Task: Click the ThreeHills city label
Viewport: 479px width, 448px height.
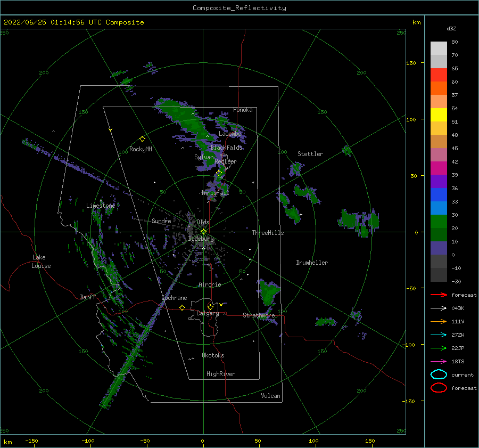Action: click(x=268, y=233)
